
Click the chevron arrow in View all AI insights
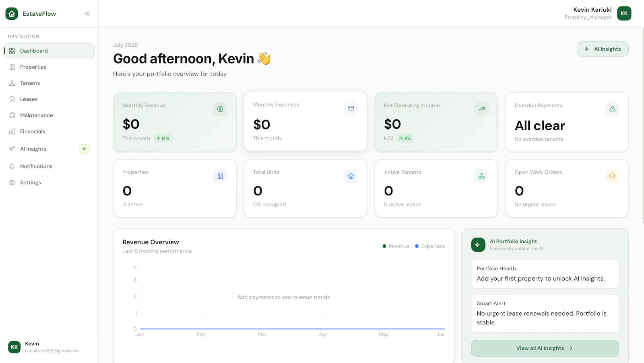click(571, 348)
